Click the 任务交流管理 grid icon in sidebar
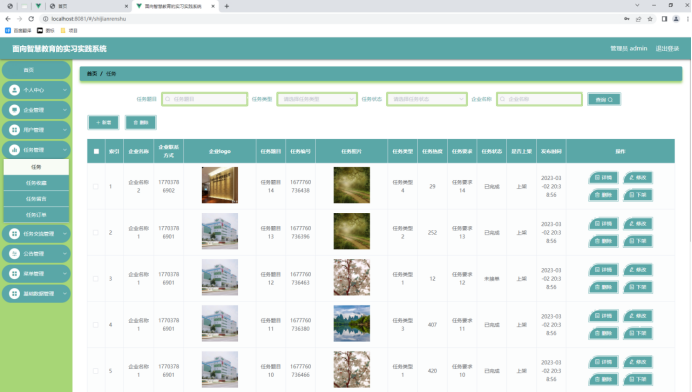 coord(14,234)
